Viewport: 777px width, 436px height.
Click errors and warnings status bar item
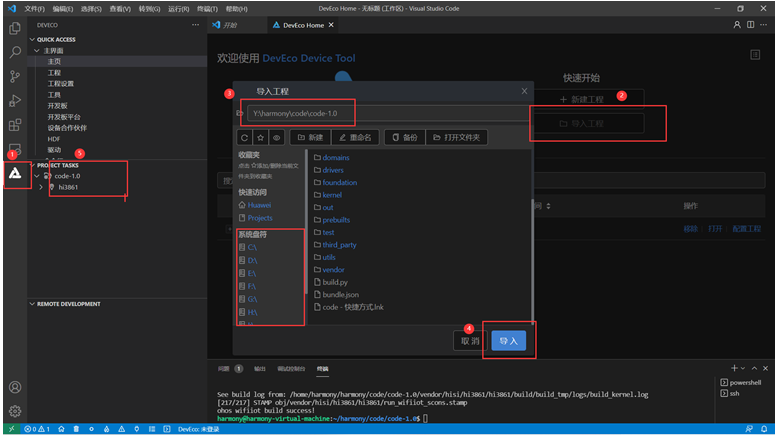[37, 429]
